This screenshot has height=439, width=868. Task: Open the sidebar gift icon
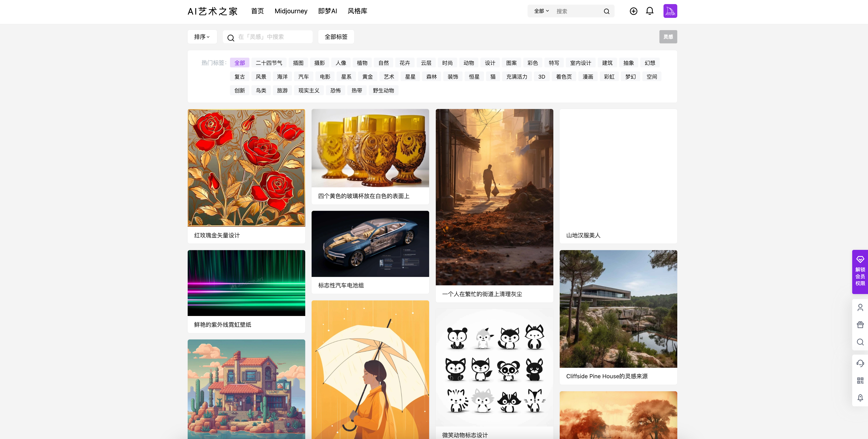tap(860, 325)
